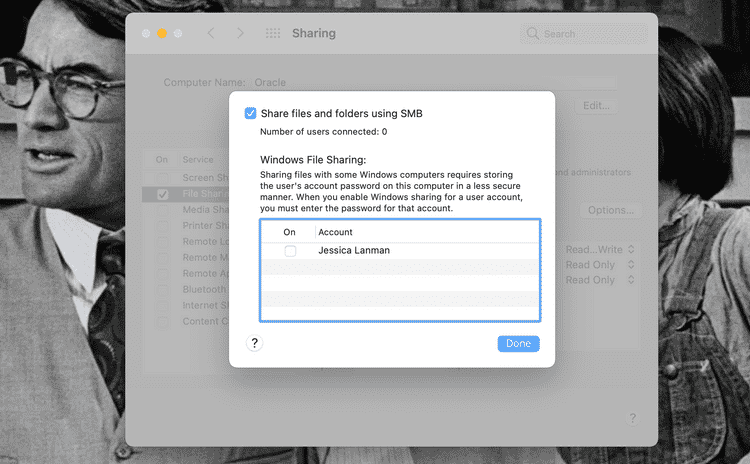
Task: Click the magnifying glass icon in the Search field
Action: point(533,34)
